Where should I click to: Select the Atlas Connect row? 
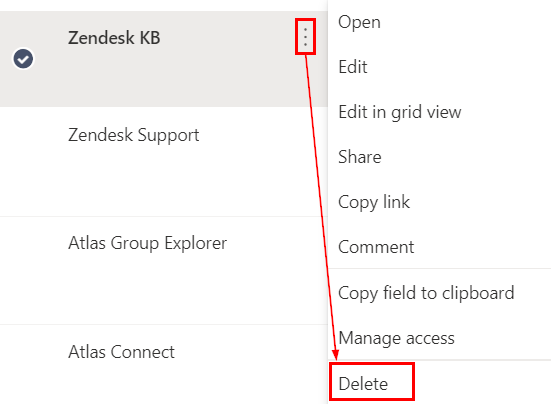coord(164,364)
